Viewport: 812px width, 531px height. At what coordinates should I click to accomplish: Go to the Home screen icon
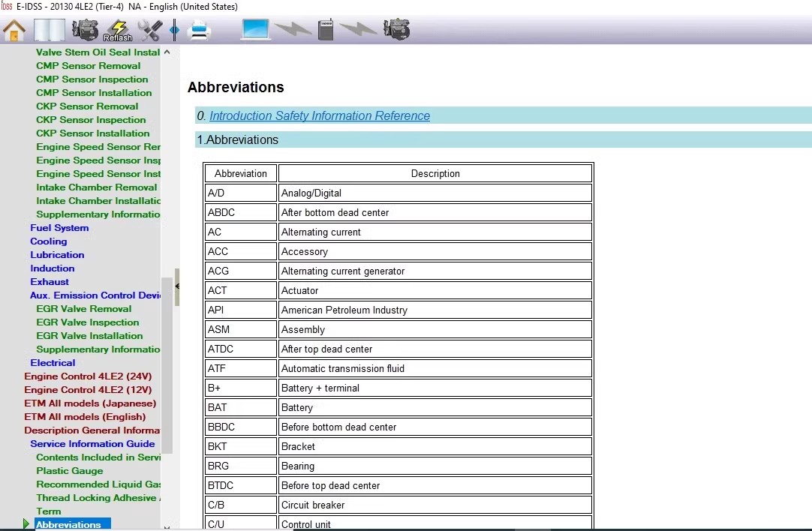14,30
